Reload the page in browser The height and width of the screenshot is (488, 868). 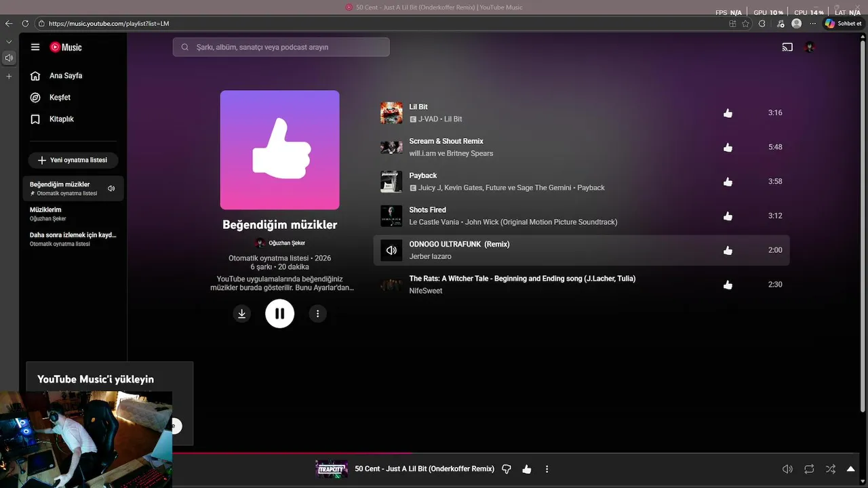tap(25, 24)
